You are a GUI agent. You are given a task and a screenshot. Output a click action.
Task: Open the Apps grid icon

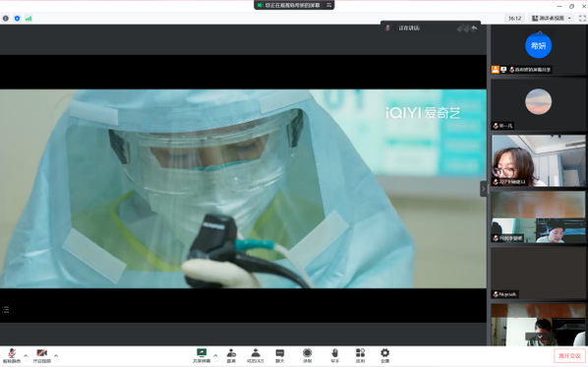(x=360, y=355)
